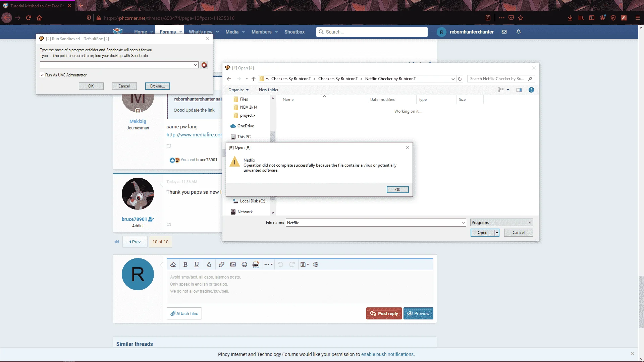Open editor settings gear icon
Viewport: 644px width, 362px height.
316,264
